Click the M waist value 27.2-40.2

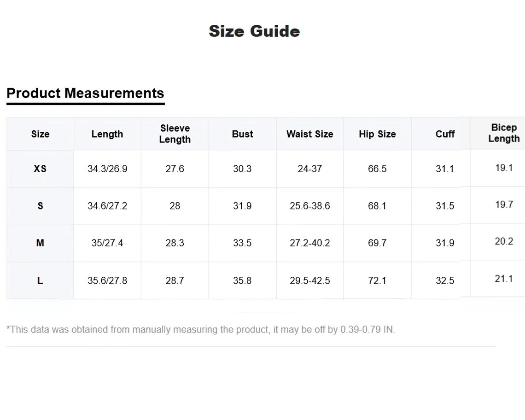[x=310, y=243]
